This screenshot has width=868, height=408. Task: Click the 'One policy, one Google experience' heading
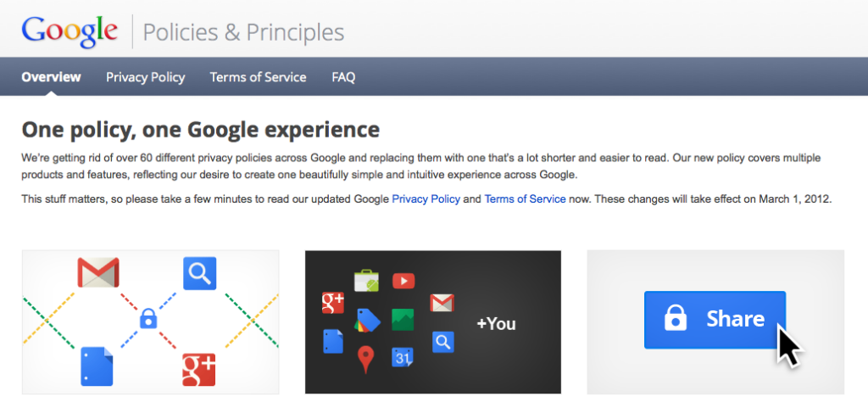200,130
